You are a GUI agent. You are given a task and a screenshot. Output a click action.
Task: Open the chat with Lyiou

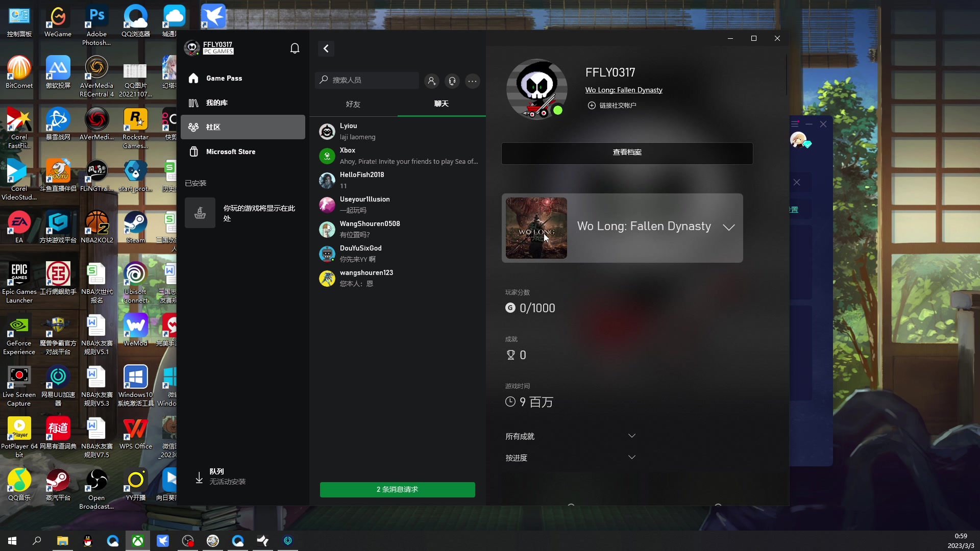click(x=398, y=131)
